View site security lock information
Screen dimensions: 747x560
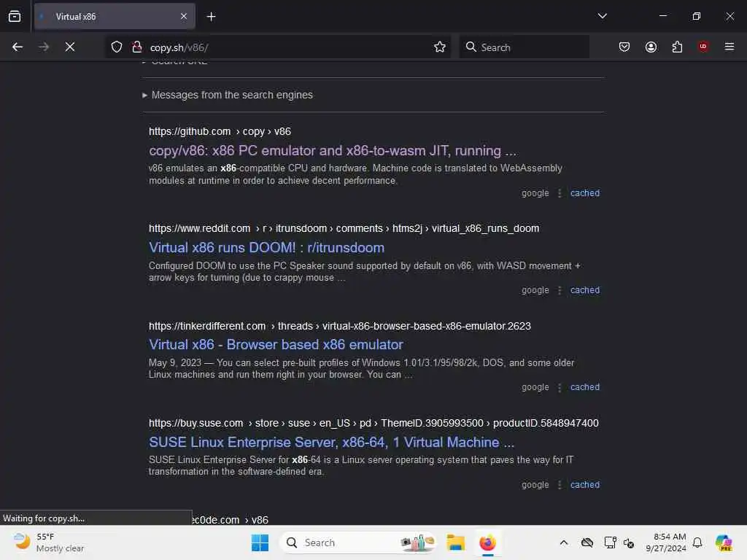pos(136,47)
